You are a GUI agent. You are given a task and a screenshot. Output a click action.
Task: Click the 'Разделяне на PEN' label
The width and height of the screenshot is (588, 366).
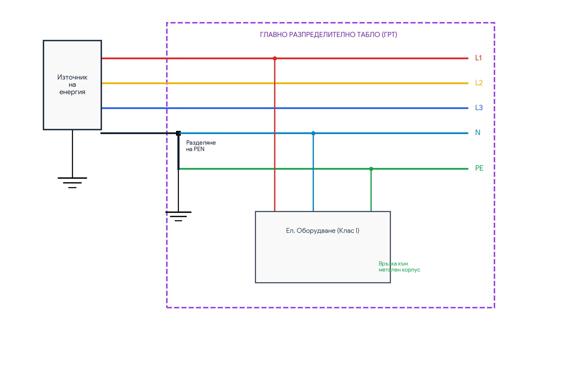(x=201, y=146)
